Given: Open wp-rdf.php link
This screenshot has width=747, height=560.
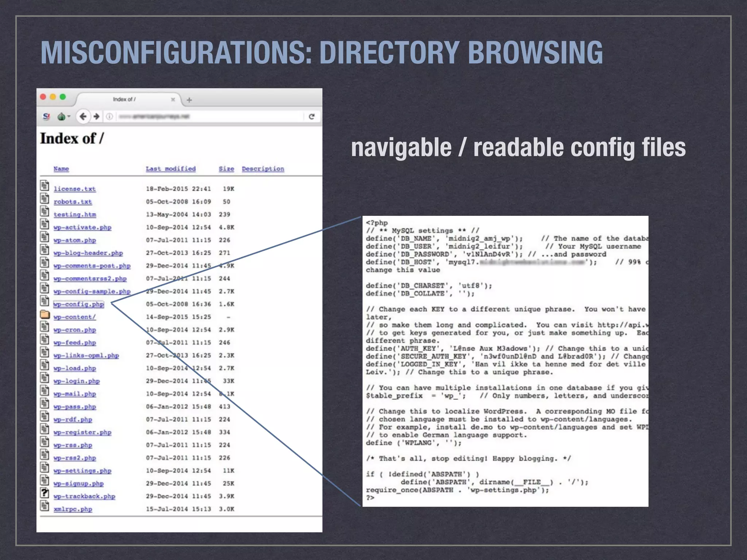Looking at the screenshot, I should tap(73, 420).
